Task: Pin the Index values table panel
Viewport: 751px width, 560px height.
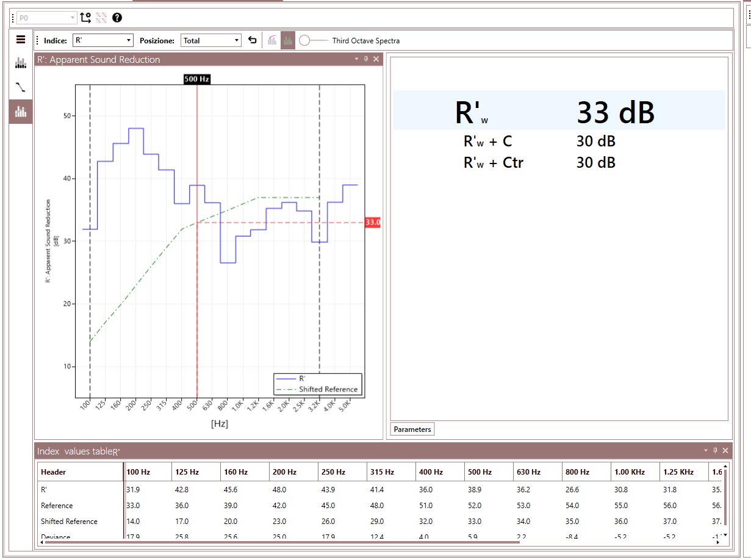Action: pos(715,451)
